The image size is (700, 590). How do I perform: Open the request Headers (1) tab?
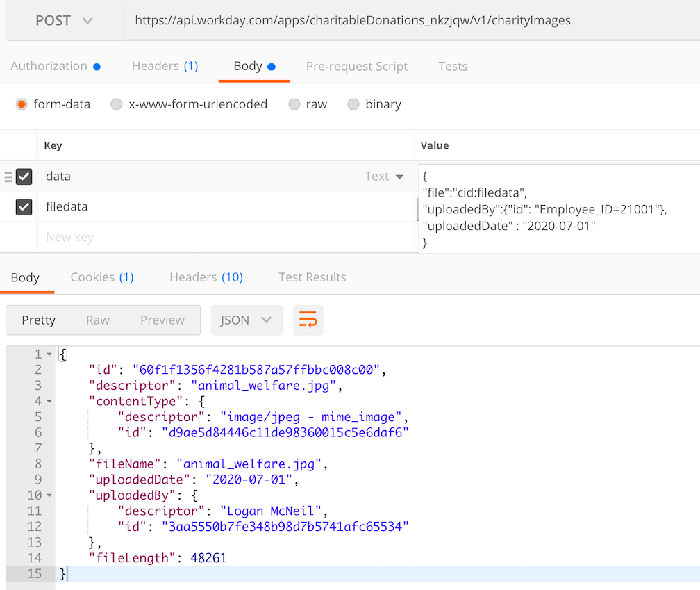(x=165, y=66)
